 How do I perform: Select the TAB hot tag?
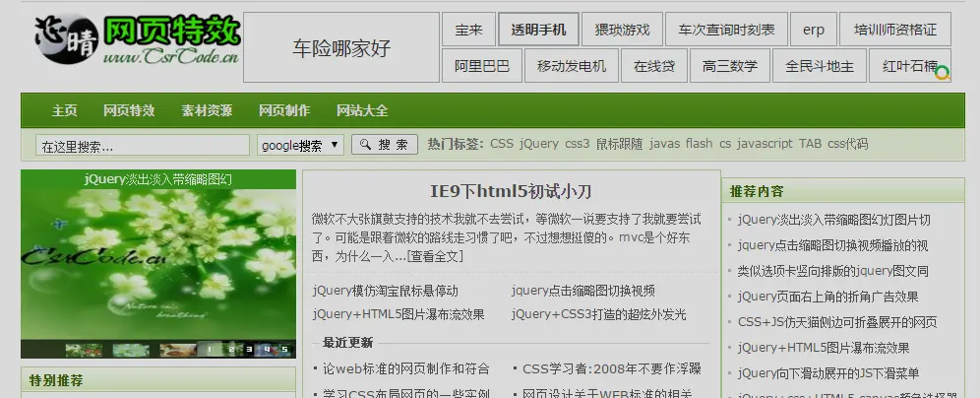(x=810, y=143)
